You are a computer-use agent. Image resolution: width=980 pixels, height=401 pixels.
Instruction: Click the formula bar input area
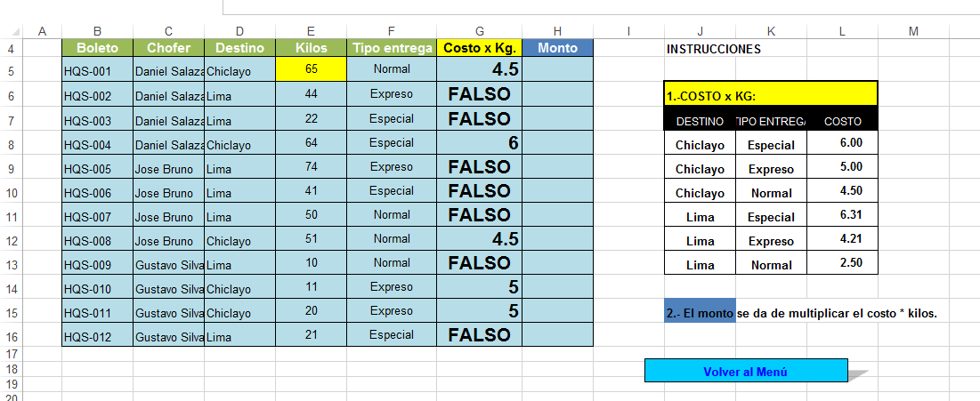point(601,7)
